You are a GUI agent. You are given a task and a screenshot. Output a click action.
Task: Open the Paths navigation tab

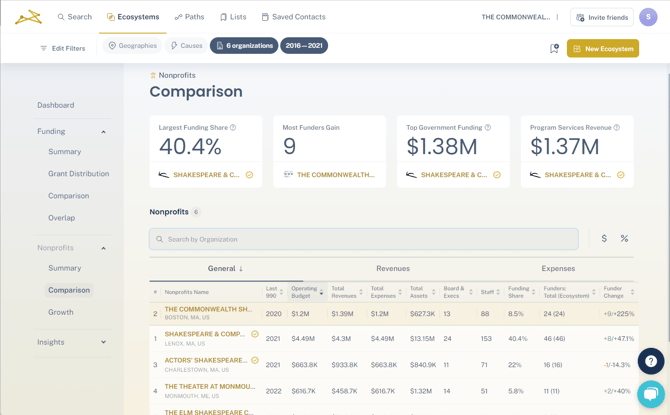(x=190, y=17)
